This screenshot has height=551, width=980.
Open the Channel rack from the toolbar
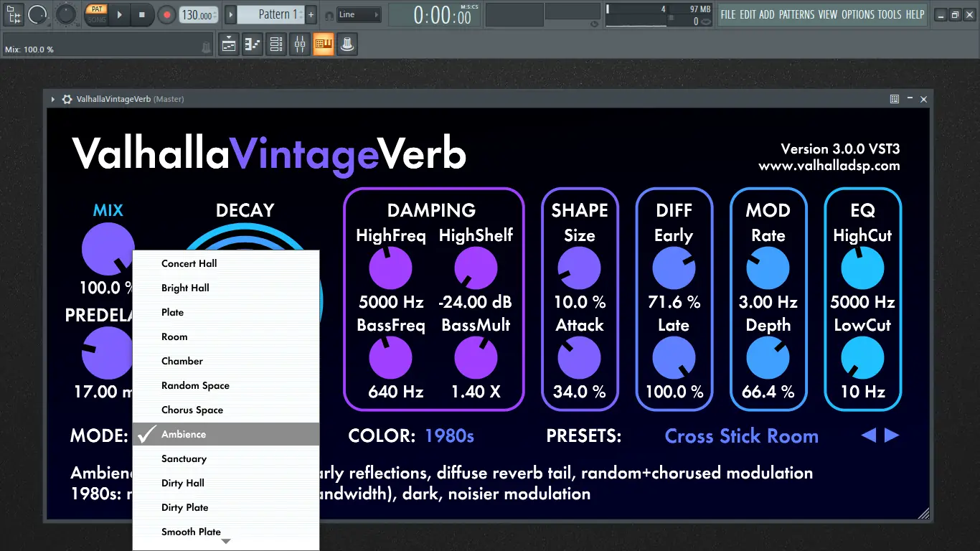(276, 44)
